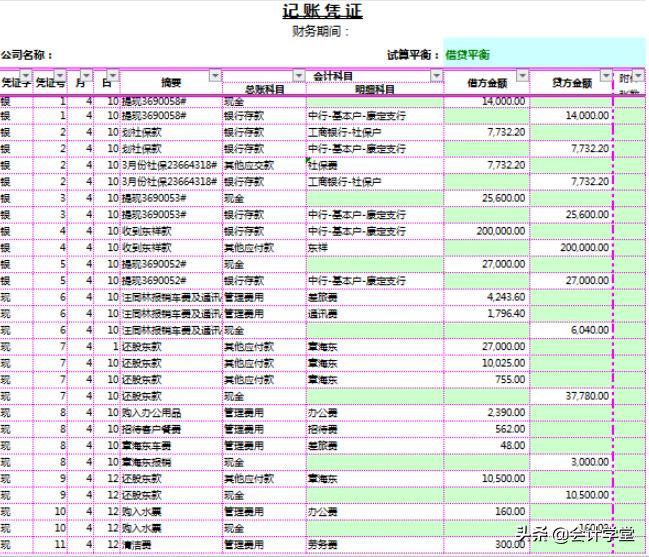Select voucher number 11 cell

point(50,545)
